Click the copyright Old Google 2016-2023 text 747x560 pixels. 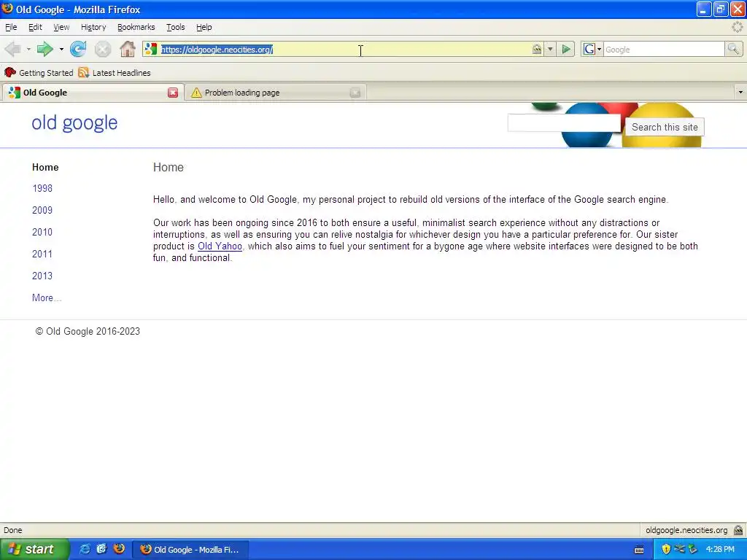[88, 332]
